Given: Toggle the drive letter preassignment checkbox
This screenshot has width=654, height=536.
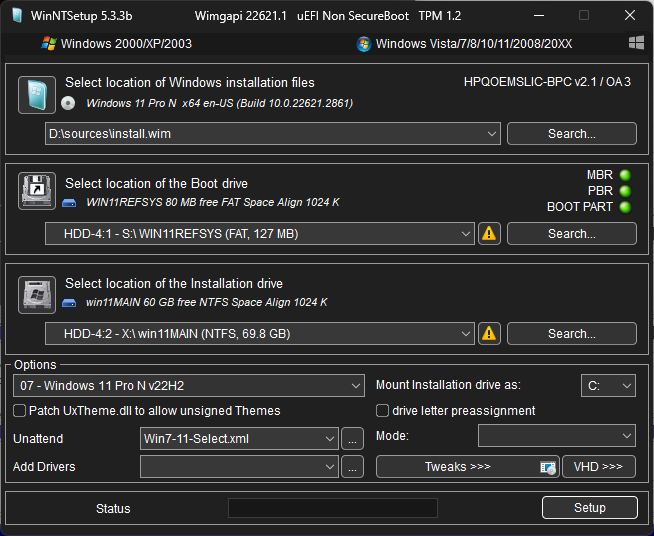Looking at the screenshot, I should [382, 410].
